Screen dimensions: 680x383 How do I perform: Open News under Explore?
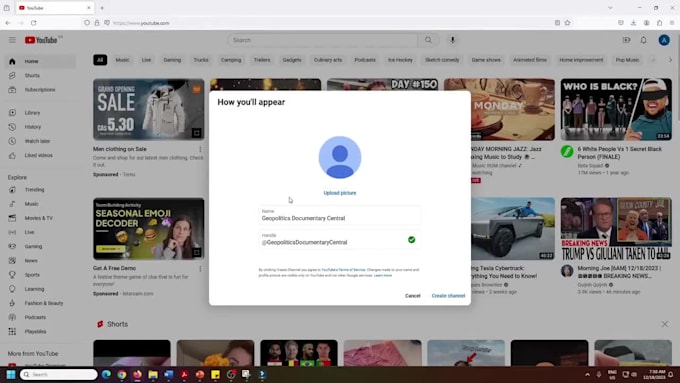[41, 261]
